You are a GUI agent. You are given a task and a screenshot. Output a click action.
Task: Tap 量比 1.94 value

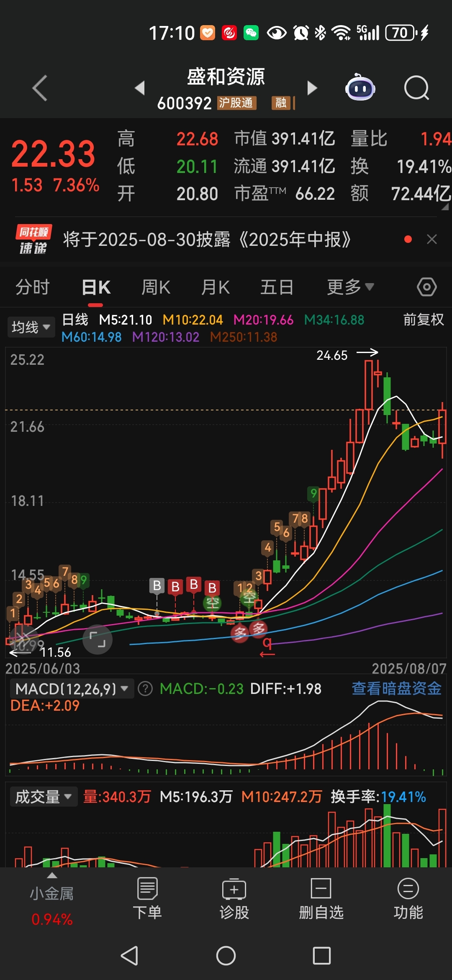pyautogui.click(x=401, y=139)
